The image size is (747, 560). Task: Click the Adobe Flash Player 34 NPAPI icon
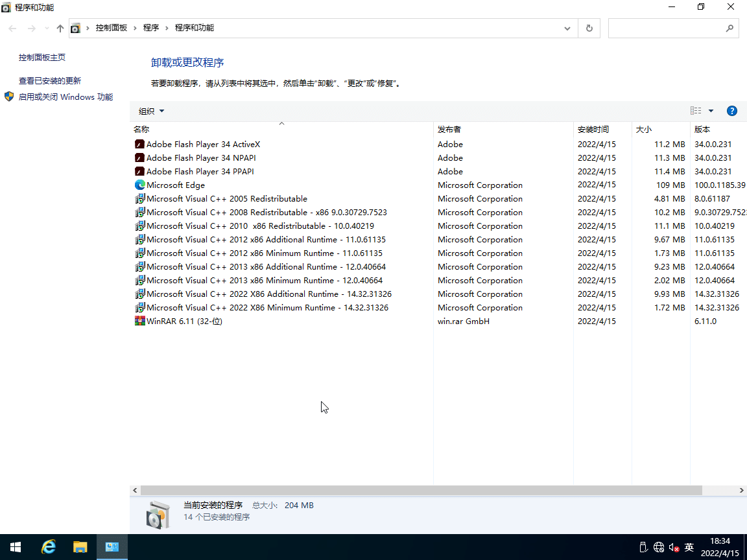coord(139,157)
